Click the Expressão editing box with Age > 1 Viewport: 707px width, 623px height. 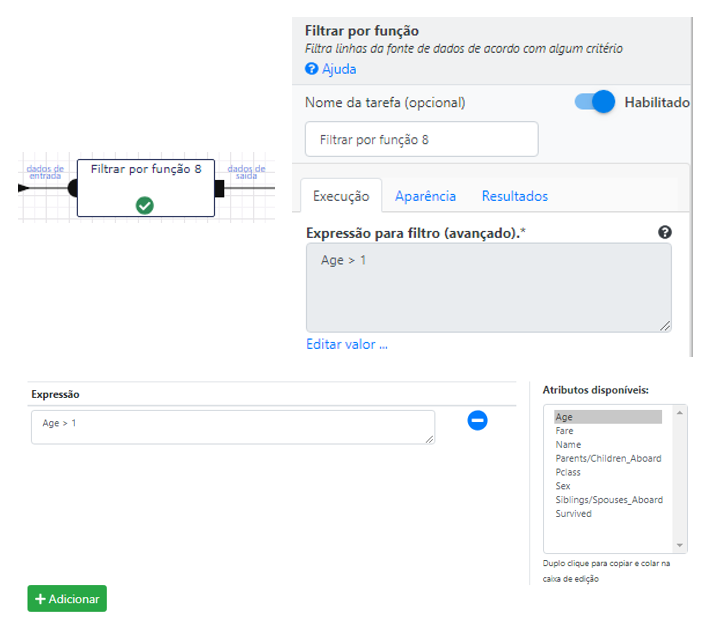(233, 427)
